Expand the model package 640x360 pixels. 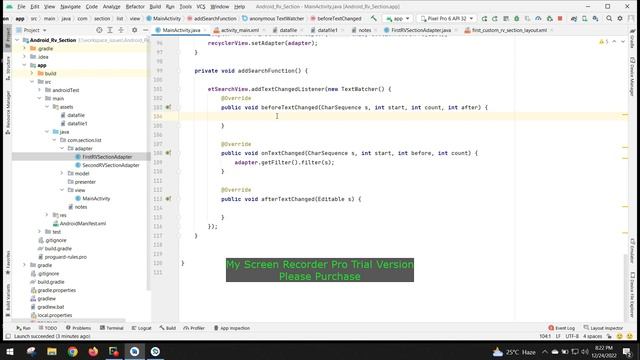[x=62, y=173]
